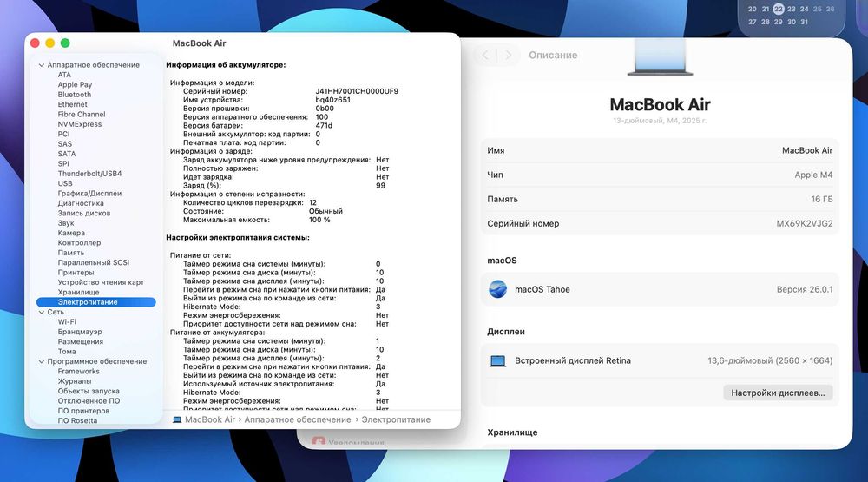Click device name bq40z651
Image resolution: width=868 pixels, height=482 pixels.
coord(332,100)
